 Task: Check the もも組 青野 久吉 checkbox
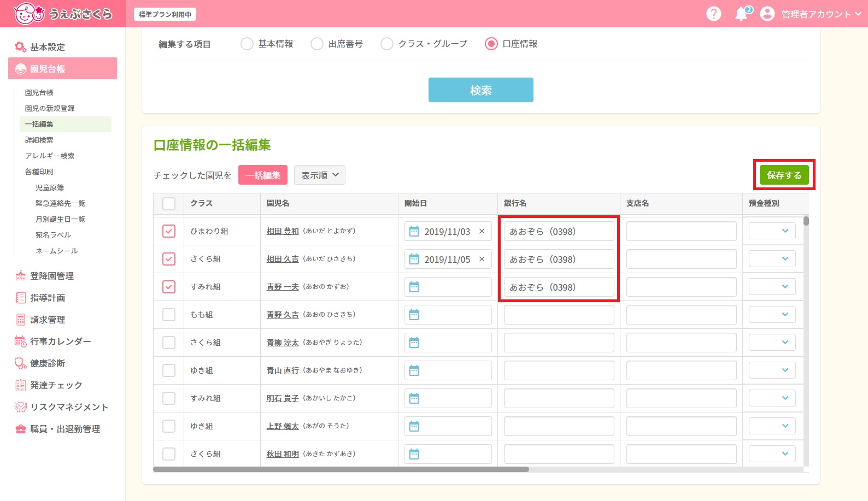click(x=169, y=315)
